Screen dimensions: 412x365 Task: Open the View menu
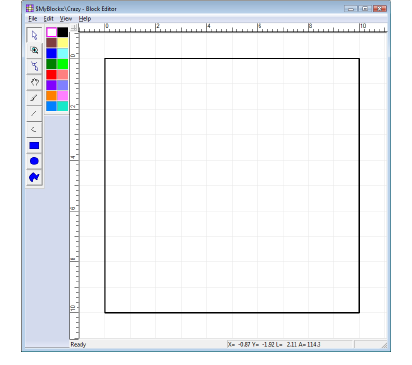point(66,19)
